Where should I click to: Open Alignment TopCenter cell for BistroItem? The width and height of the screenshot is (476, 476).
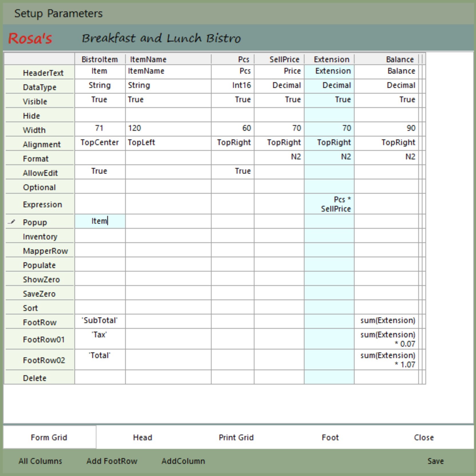[100, 143]
